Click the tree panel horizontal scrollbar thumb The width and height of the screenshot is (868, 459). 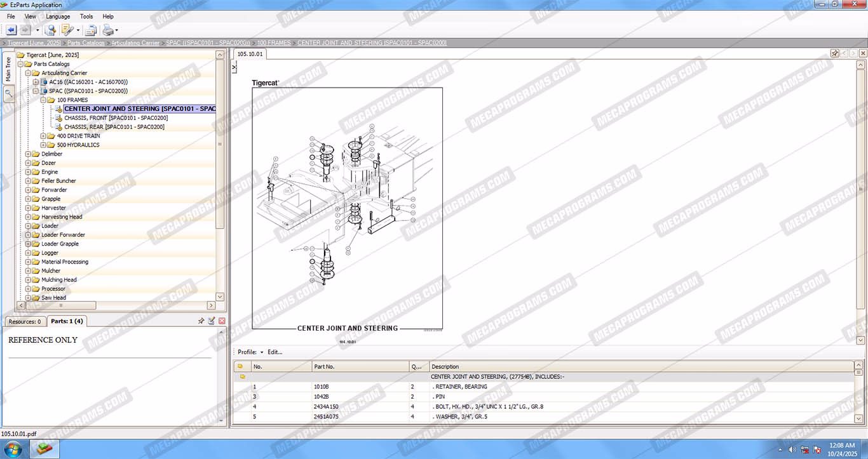coord(58,305)
